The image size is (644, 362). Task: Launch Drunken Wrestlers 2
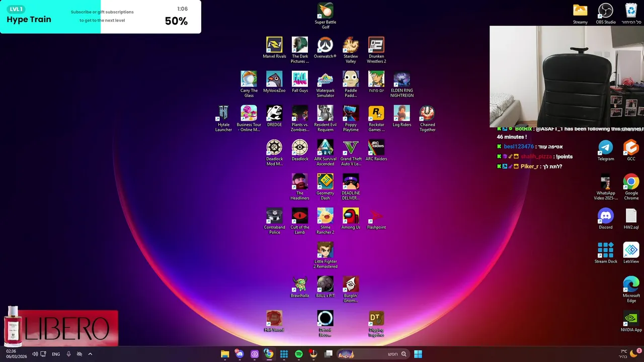[x=376, y=50]
